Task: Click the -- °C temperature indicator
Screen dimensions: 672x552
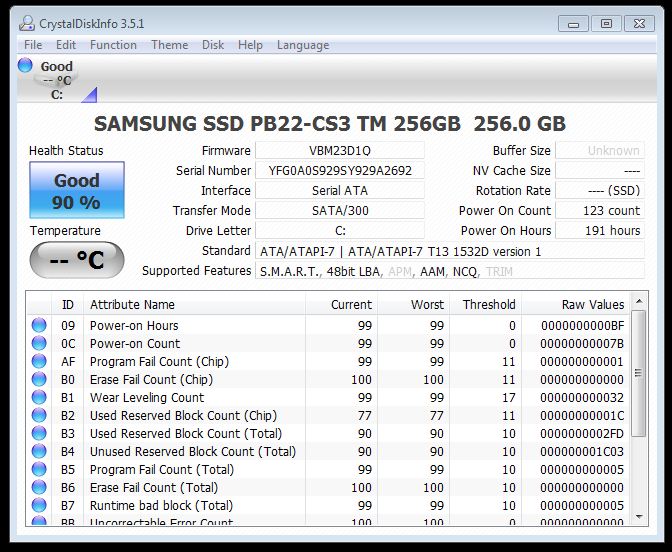Action: [x=77, y=260]
